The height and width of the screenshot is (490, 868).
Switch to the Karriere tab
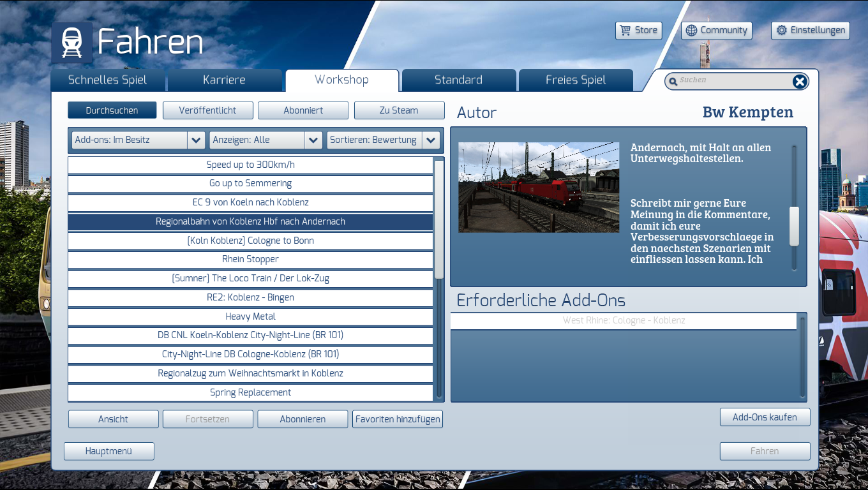[224, 80]
